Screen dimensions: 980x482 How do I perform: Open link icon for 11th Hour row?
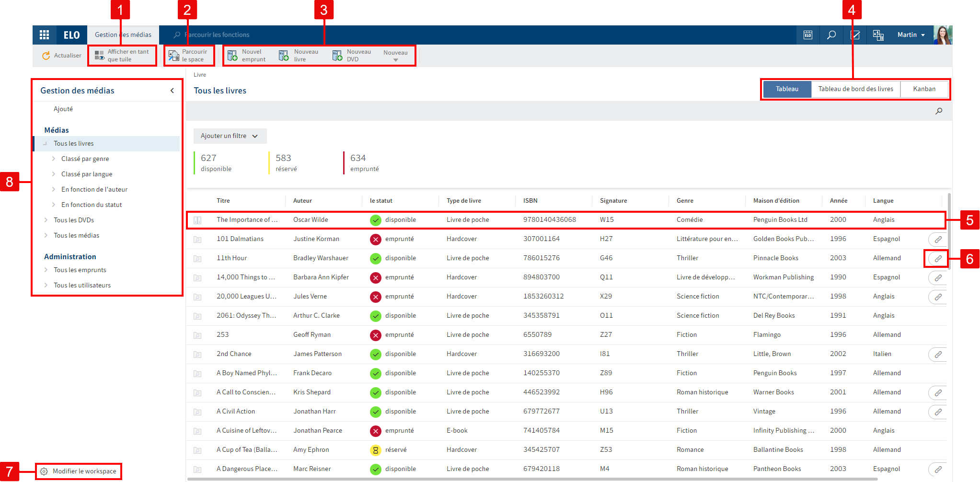point(938,259)
